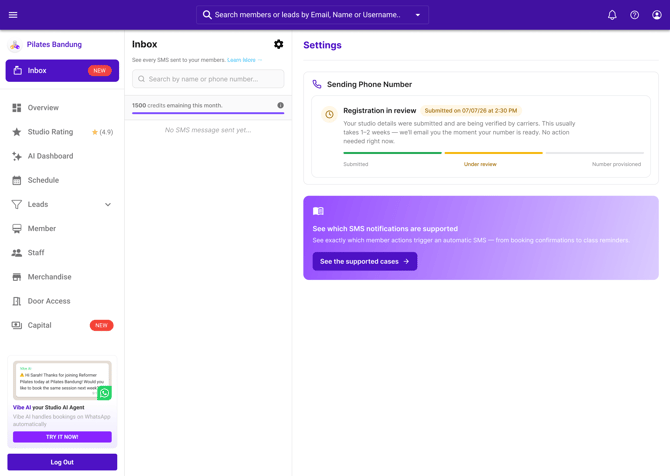Click the NEW badge on Inbox
Image resolution: width=670 pixels, height=476 pixels.
(100, 71)
